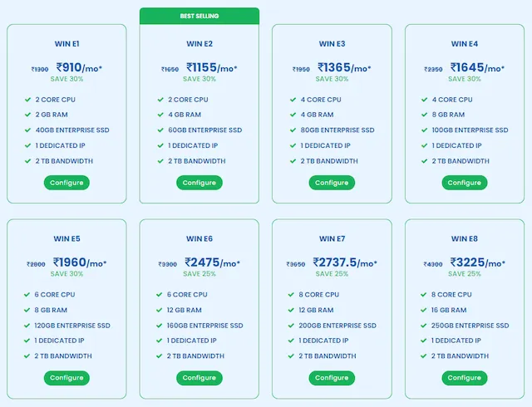
Task: Click checkmark next to WIN E4 1 Dedicated IP
Action: pyautogui.click(x=425, y=145)
